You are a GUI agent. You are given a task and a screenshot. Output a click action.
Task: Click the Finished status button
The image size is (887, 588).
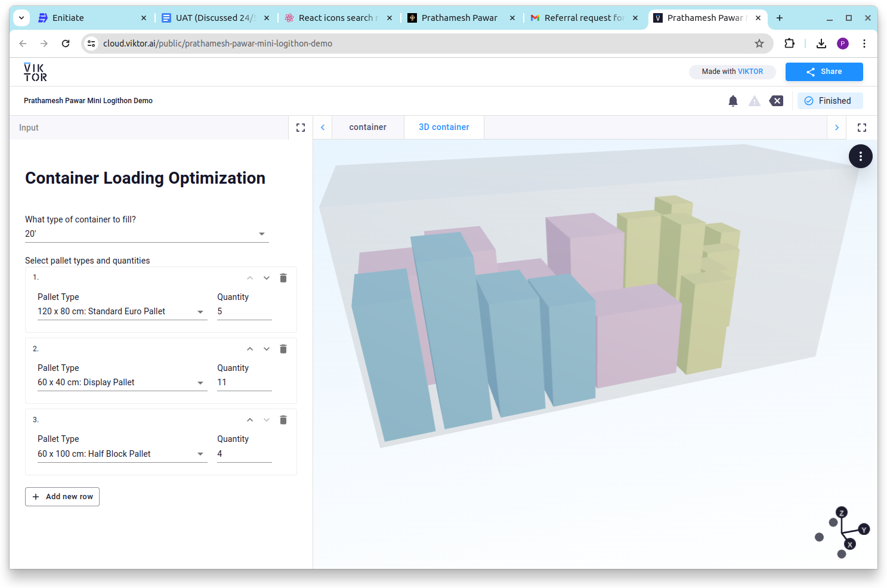[x=830, y=101]
